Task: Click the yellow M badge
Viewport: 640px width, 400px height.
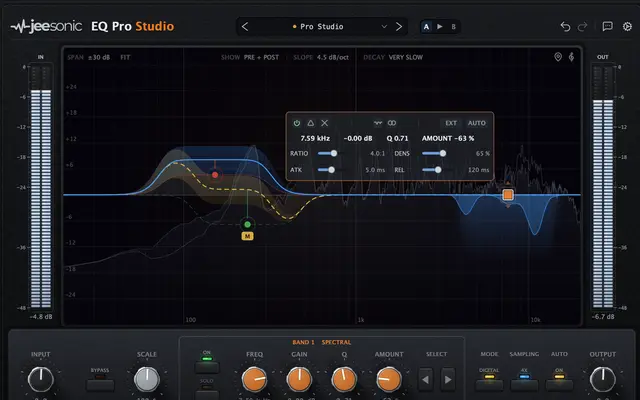Action: [x=247, y=236]
